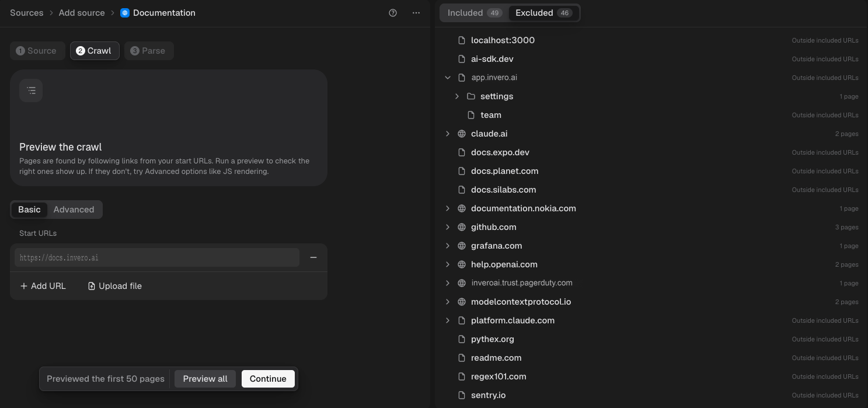
Task: Click 'Outside included URLs' beside sentry.io
Action: click(x=825, y=395)
